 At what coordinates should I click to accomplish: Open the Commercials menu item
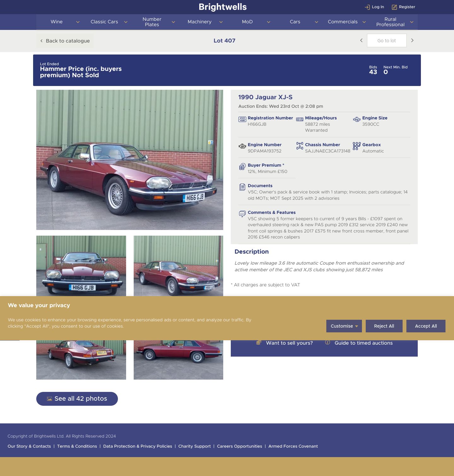tap(343, 22)
